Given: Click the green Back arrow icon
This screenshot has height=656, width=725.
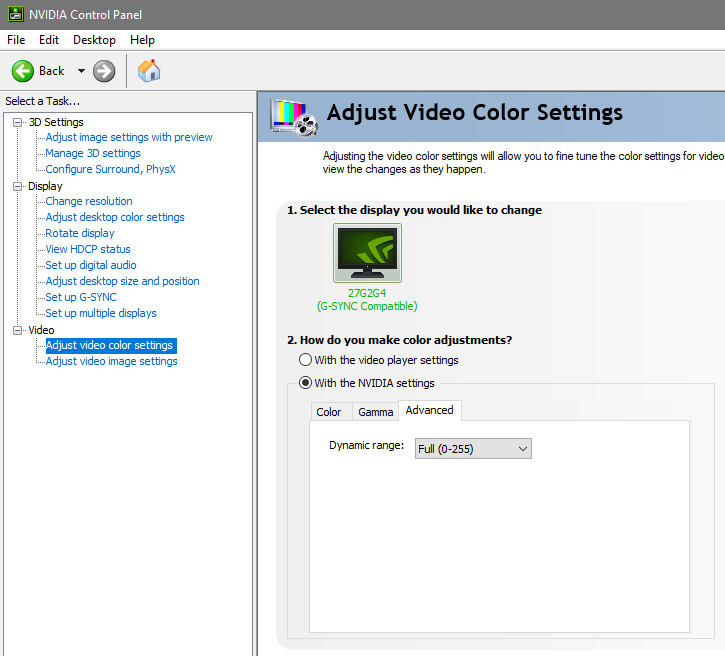Looking at the screenshot, I should click(22, 71).
